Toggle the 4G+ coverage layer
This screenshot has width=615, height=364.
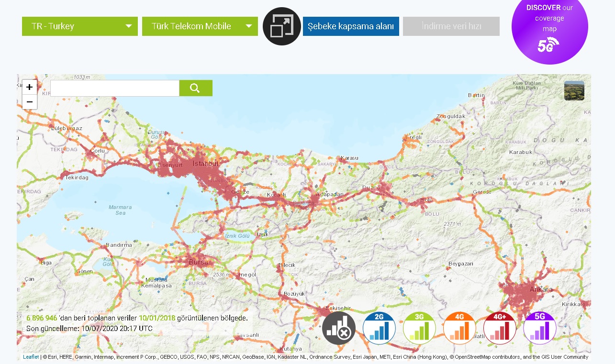[500, 328]
